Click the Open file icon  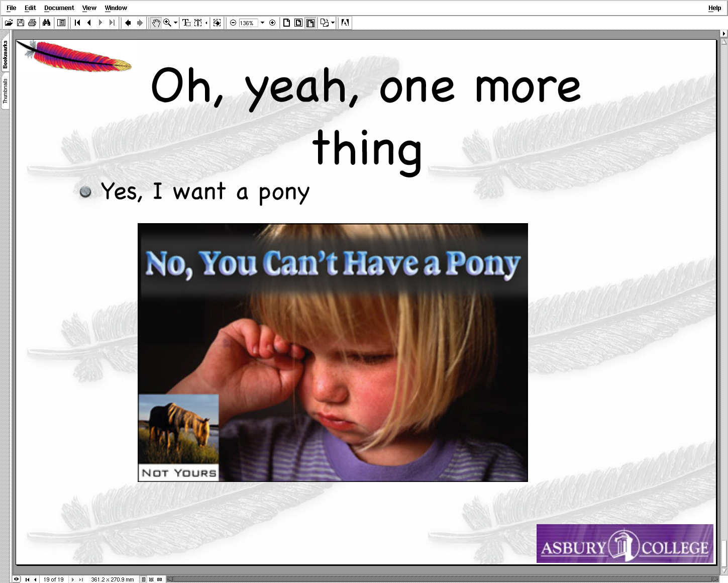click(9, 23)
